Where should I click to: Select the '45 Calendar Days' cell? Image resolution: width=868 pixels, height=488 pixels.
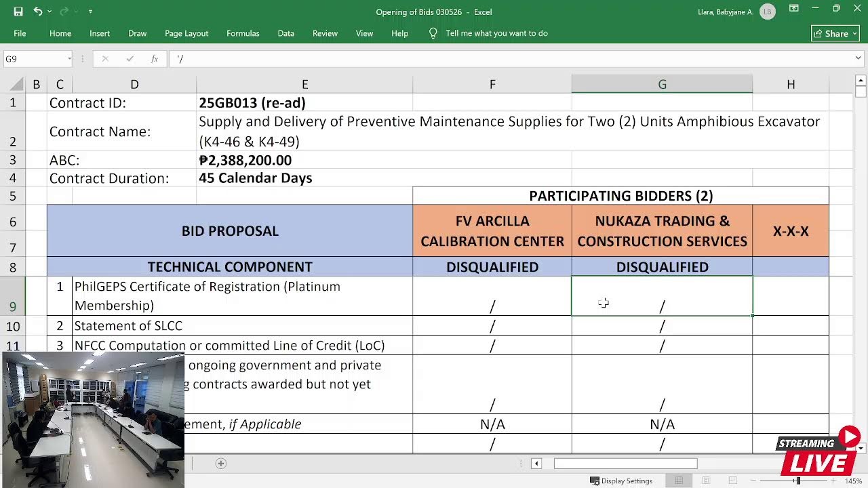(304, 178)
